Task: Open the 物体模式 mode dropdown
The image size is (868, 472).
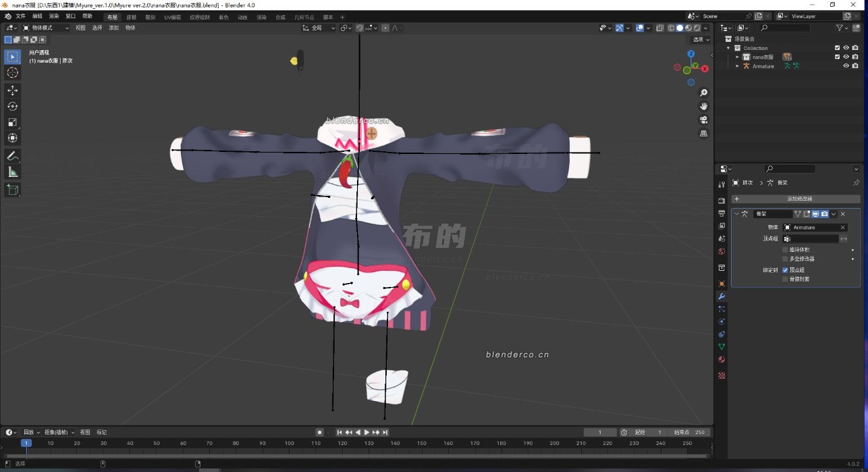Action: coord(46,28)
